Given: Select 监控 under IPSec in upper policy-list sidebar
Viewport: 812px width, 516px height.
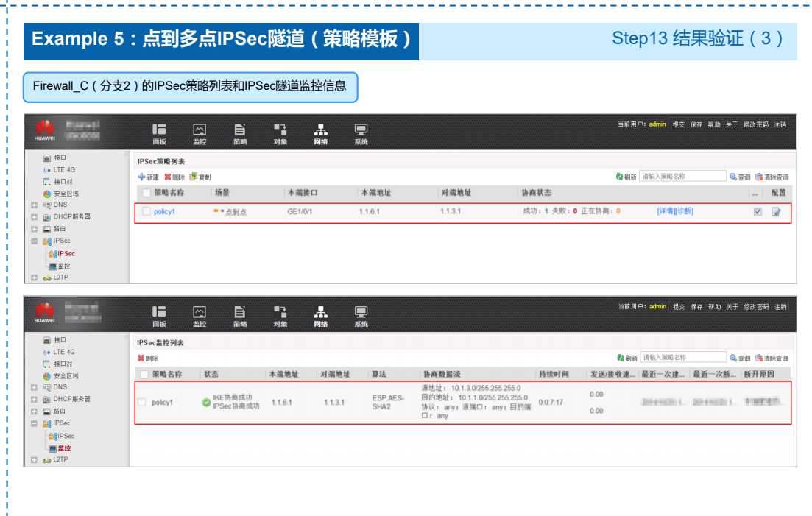Looking at the screenshot, I should coord(60,266).
